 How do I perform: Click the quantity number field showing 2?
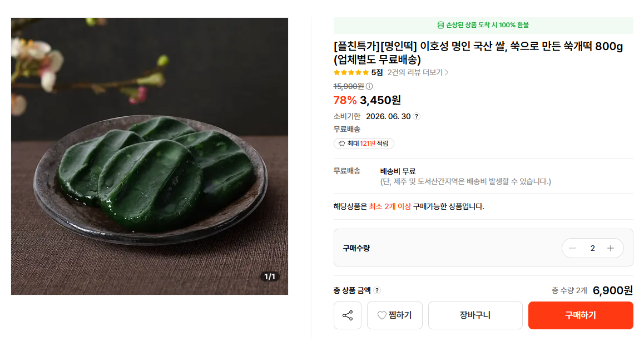coord(592,248)
